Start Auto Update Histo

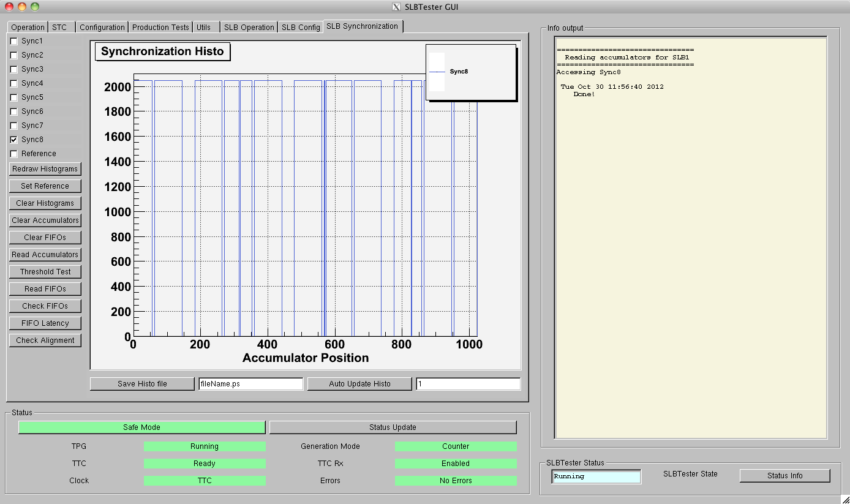[359, 384]
